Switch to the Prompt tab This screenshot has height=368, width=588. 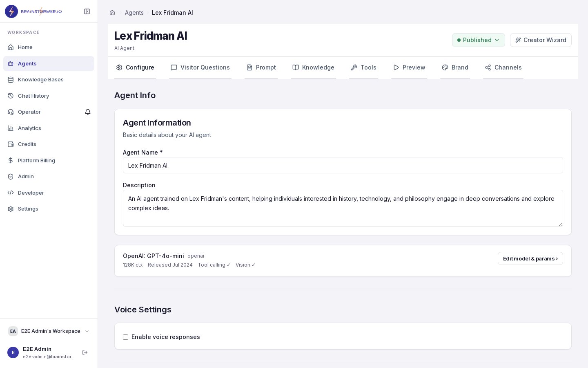coord(261,67)
